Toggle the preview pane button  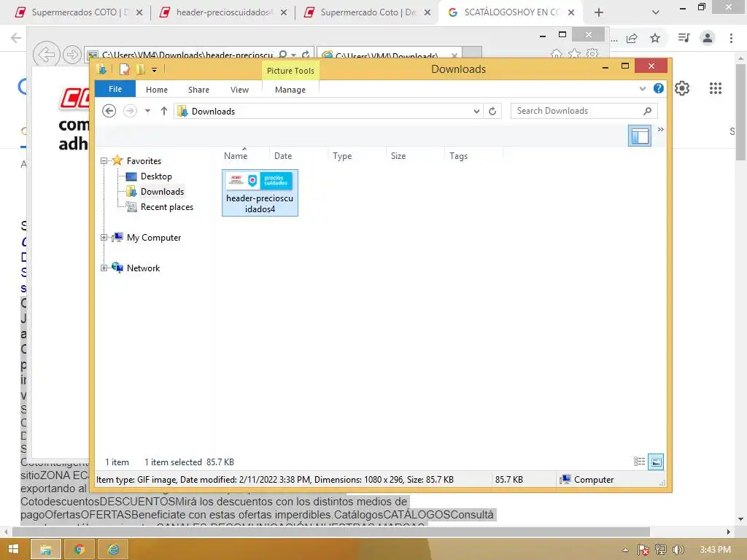coord(639,136)
